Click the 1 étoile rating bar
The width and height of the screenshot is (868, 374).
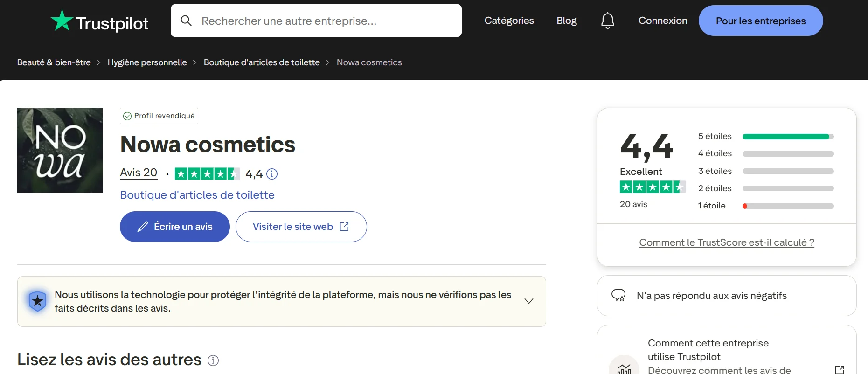pos(788,206)
